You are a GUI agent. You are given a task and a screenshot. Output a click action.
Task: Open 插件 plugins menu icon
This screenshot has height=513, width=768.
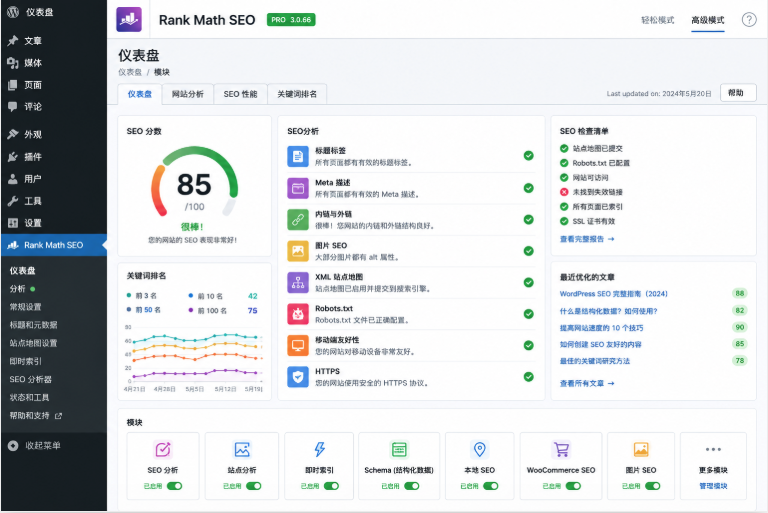[13, 157]
